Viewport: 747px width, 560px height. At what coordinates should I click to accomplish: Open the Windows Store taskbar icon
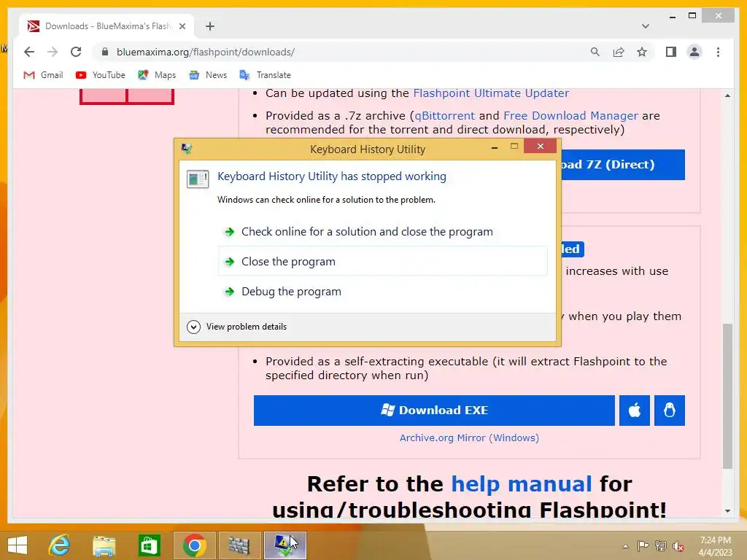click(x=149, y=545)
